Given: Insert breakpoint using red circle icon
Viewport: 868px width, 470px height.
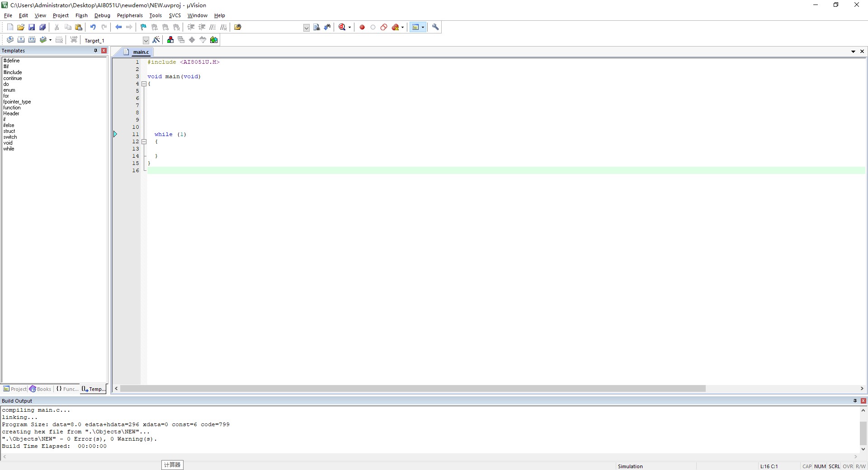Looking at the screenshot, I should click(362, 27).
